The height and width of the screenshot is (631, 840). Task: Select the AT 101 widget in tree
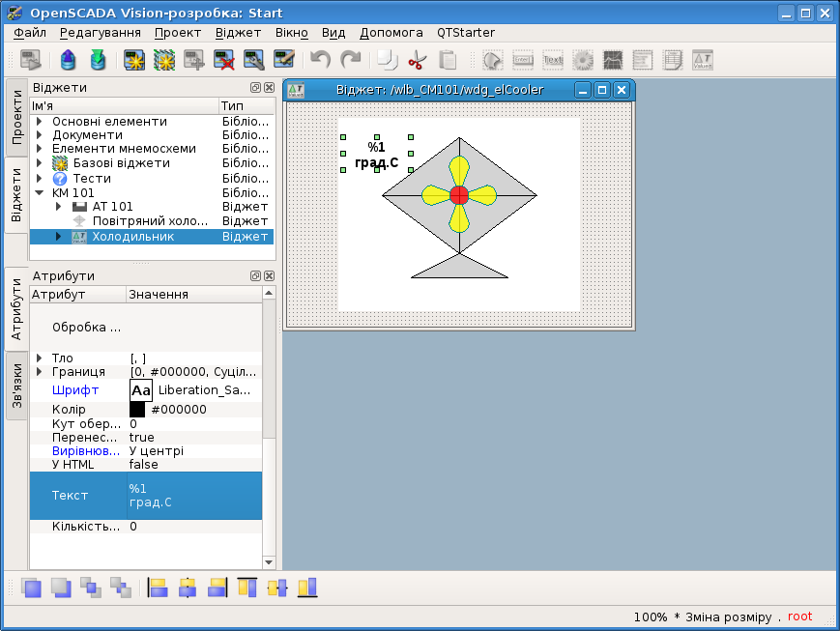(x=112, y=207)
